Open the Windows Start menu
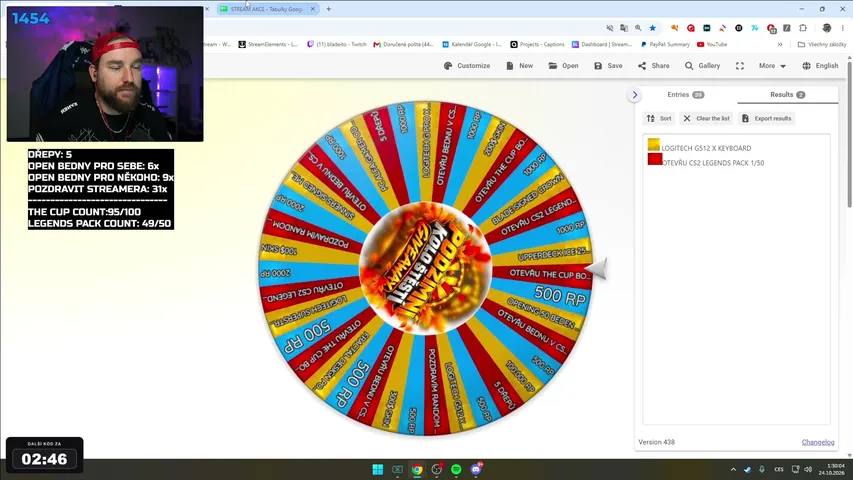Image resolution: width=853 pixels, height=480 pixels. click(x=378, y=469)
